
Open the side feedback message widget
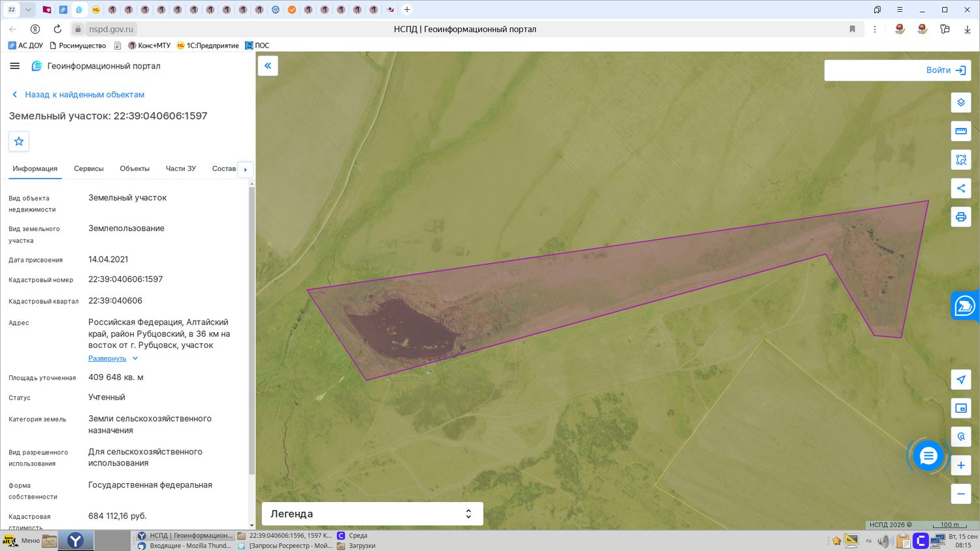(965, 306)
